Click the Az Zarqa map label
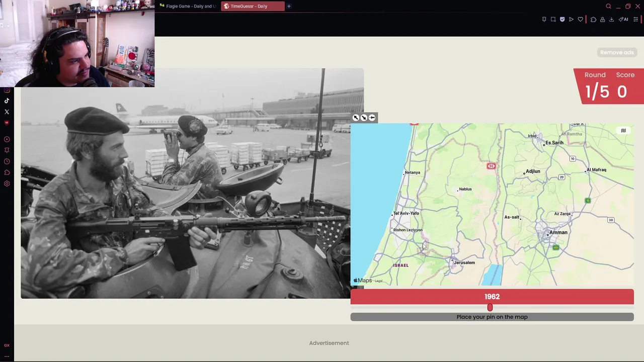644x362 pixels. [x=562, y=214]
